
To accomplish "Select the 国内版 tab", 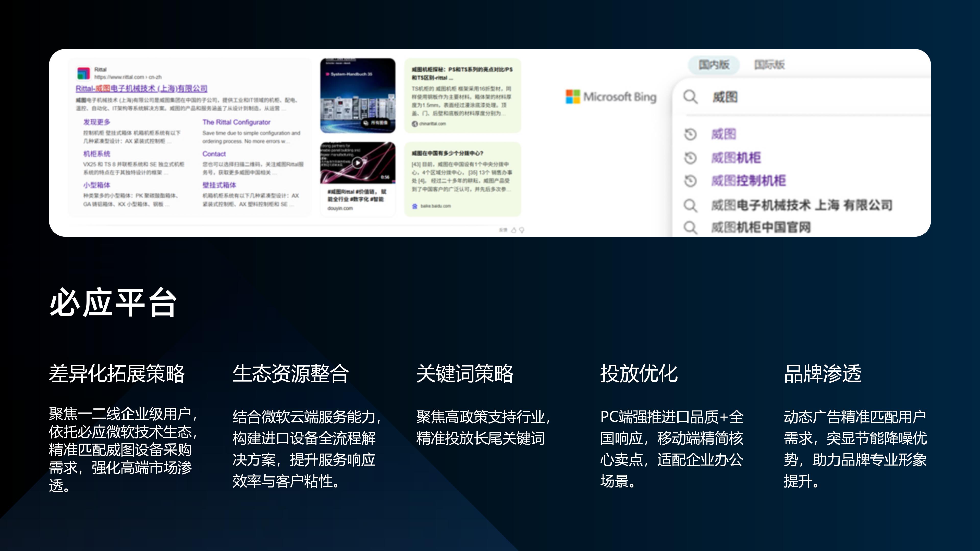I will [x=715, y=65].
